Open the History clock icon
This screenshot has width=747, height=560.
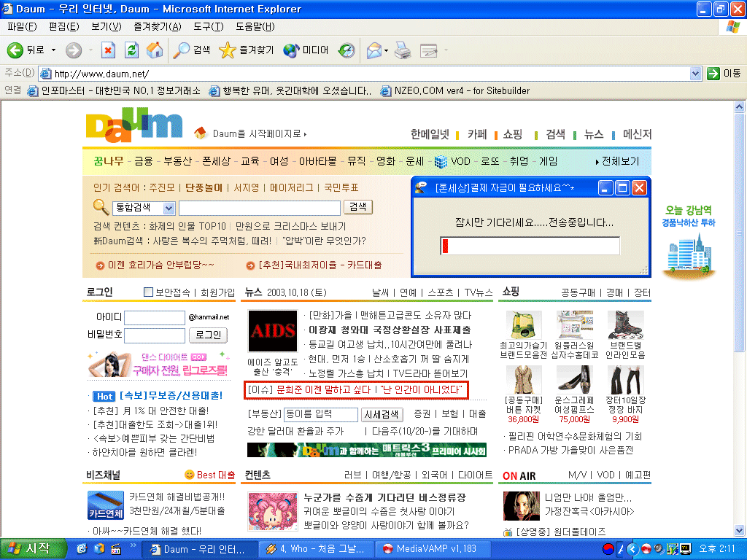347,50
